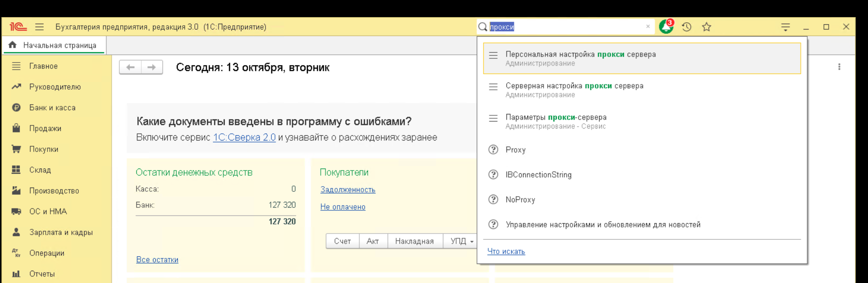
Task: Select Параметры прокси-сервера result
Action: coord(642,121)
